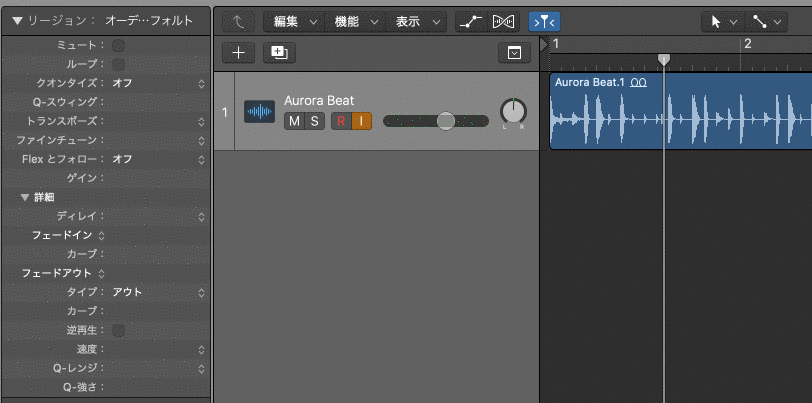Toggle input monitoring on Aurora Beat
812x403 pixels.
(361, 121)
